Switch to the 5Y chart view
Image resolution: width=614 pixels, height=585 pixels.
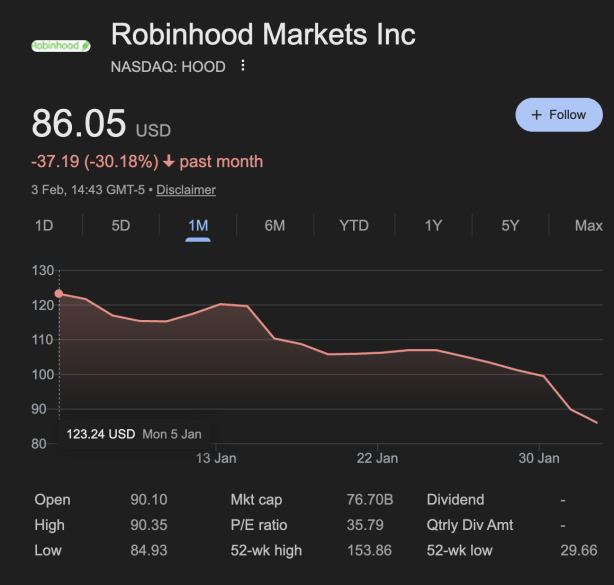coord(510,225)
